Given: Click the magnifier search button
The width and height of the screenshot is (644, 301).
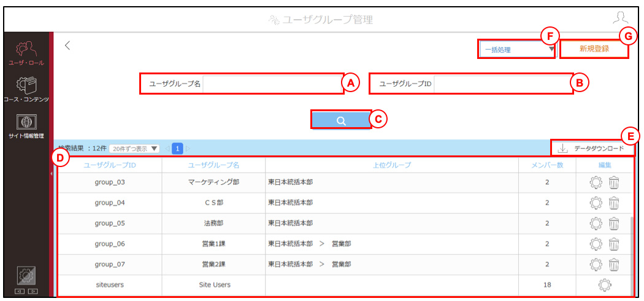Looking at the screenshot, I should [x=341, y=120].
